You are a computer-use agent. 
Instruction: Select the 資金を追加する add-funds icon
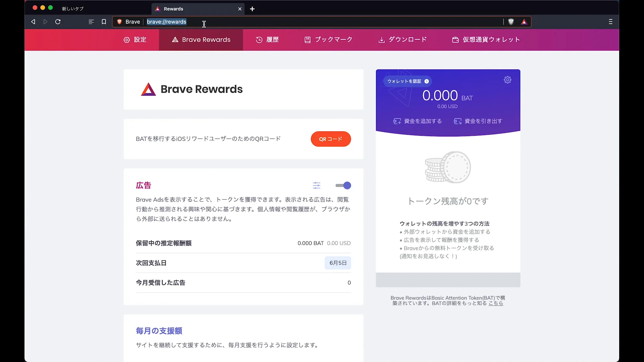pos(397,121)
